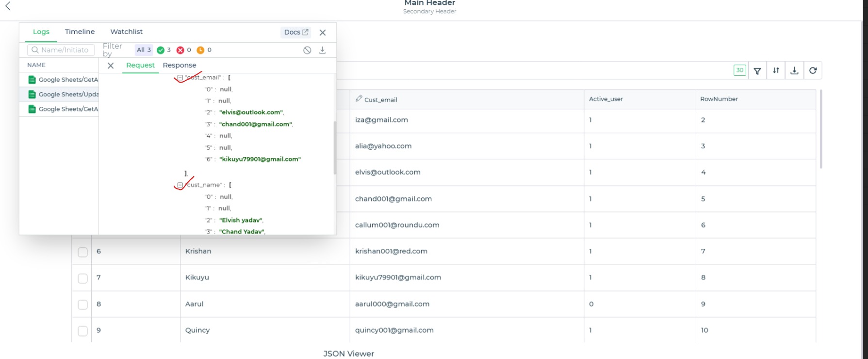The width and height of the screenshot is (868, 359).
Task: Switch to the Logs tab
Action: point(41,32)
